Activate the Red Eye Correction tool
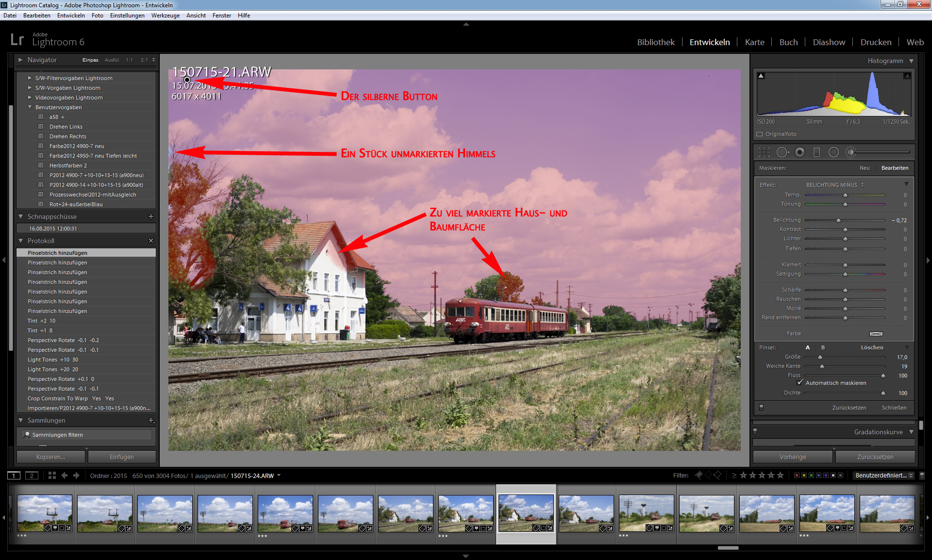Viewport: 932px width, 560px height. click(799, 152)
